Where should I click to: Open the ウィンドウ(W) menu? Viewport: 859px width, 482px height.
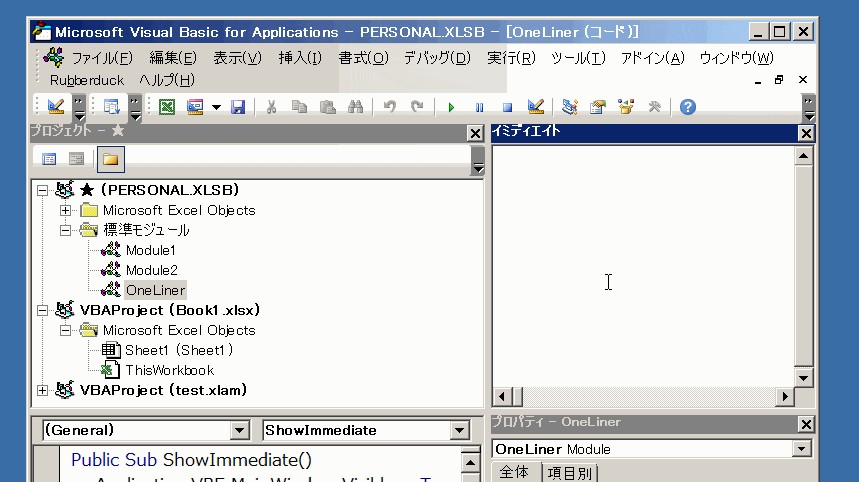click(x=736, y=58)
